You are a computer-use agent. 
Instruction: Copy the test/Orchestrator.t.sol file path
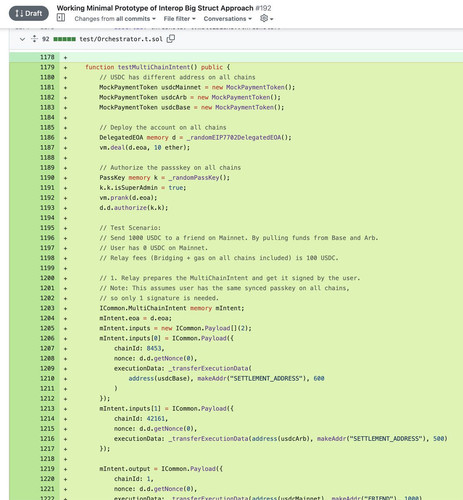pos(171,39)
